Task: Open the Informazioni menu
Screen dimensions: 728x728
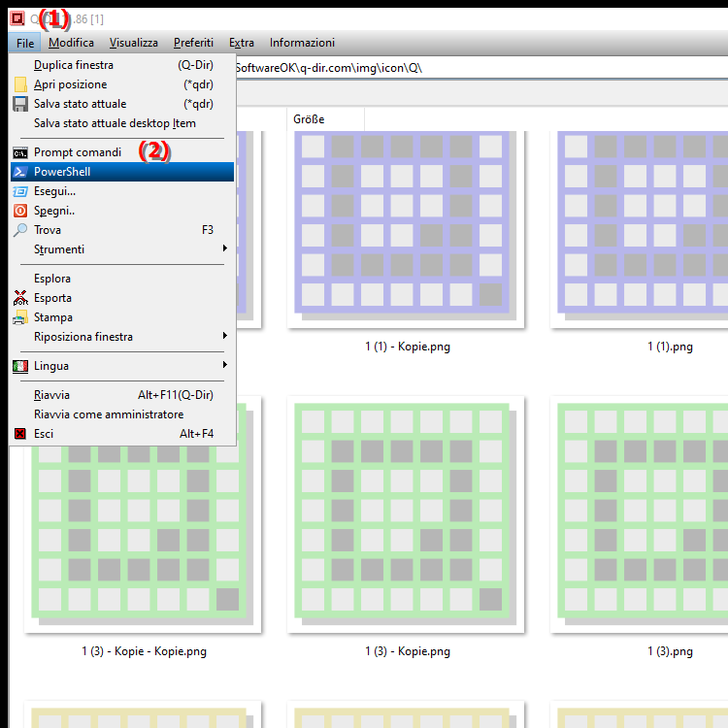Action: pos(302,43)
